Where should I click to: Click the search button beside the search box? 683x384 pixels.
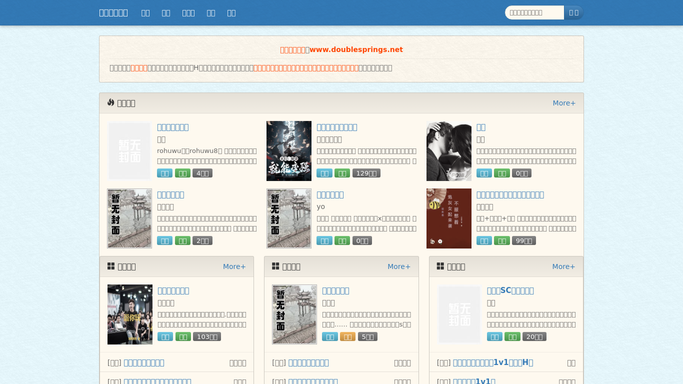pos(574,13)
